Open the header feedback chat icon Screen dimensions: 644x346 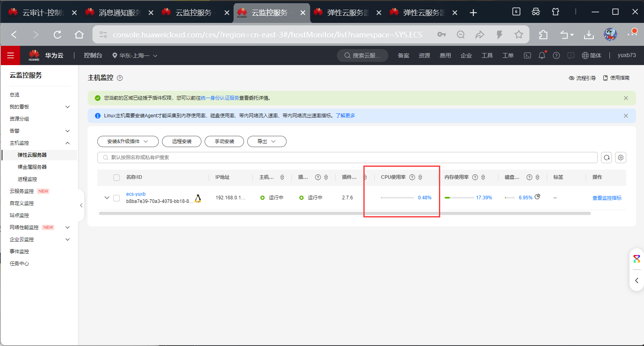(x=571, y=55)
